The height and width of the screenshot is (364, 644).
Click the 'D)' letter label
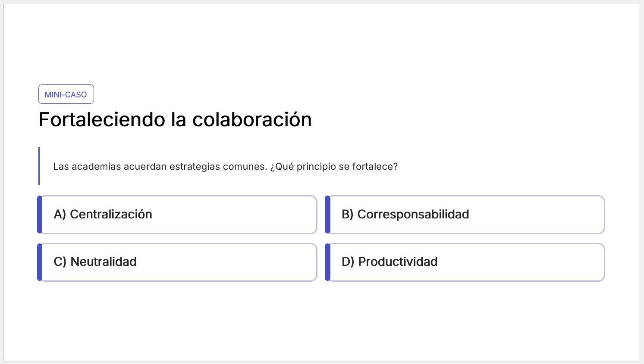[x=348, y=262]
